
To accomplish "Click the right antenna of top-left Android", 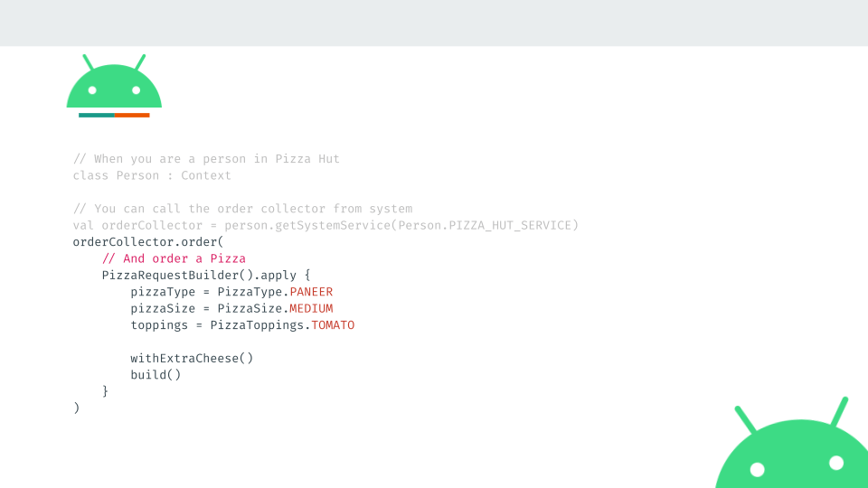I will click(140, 62).
